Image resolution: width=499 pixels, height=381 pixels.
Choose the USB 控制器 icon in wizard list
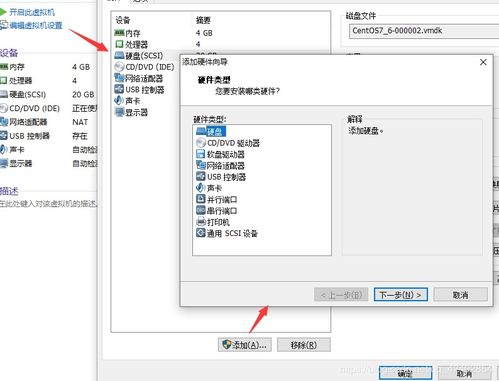tap(201, 176)
